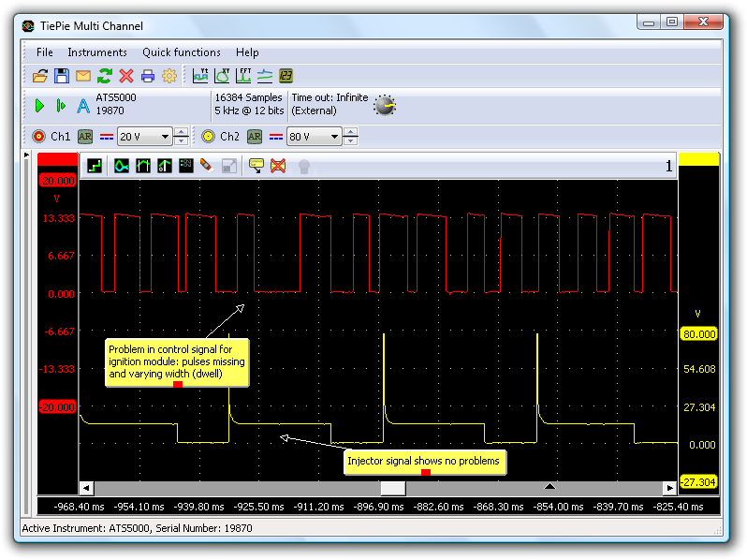Remove comments with crossed-out note icon
Image resolution: width=747 pixels, height=560 pixels.
point(278,166)
